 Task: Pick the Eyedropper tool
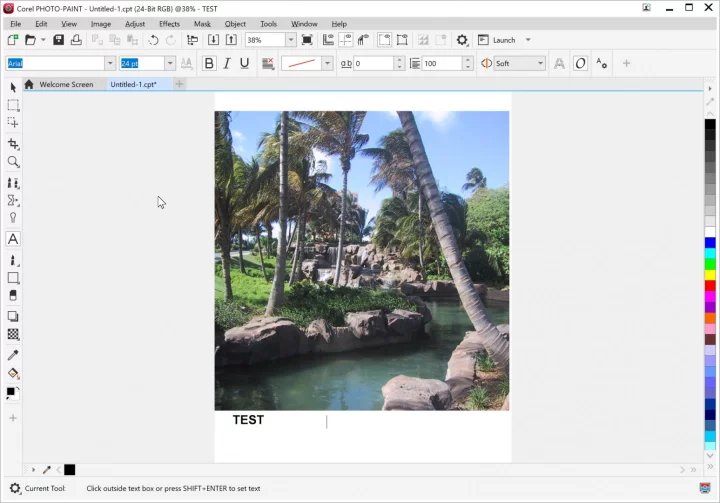13,355
